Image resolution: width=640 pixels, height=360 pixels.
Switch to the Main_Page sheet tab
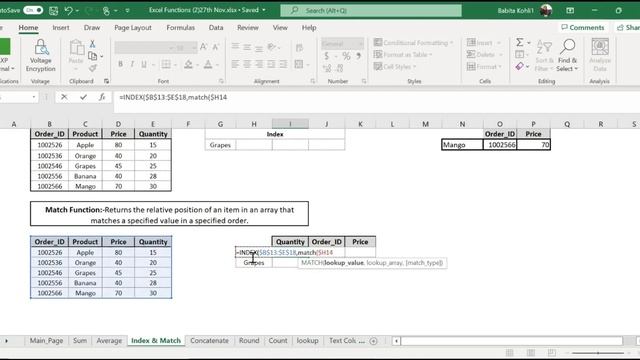46,340
